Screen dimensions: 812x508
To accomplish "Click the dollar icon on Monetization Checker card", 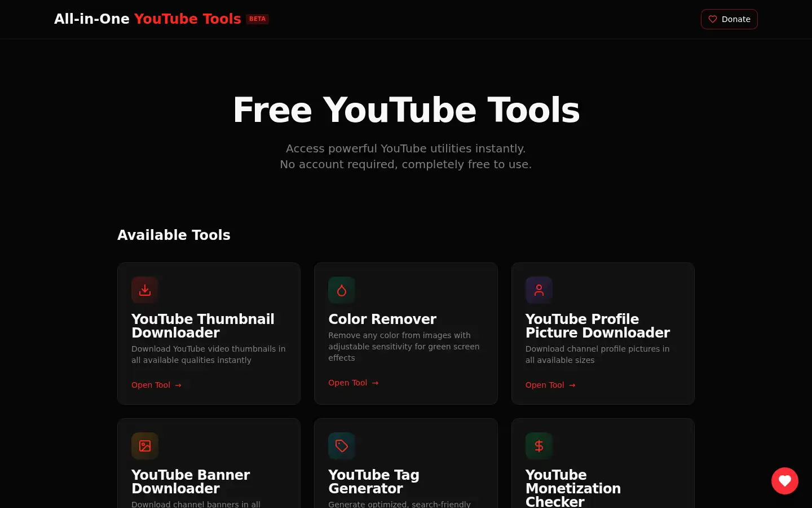I will tap(539, 446).
